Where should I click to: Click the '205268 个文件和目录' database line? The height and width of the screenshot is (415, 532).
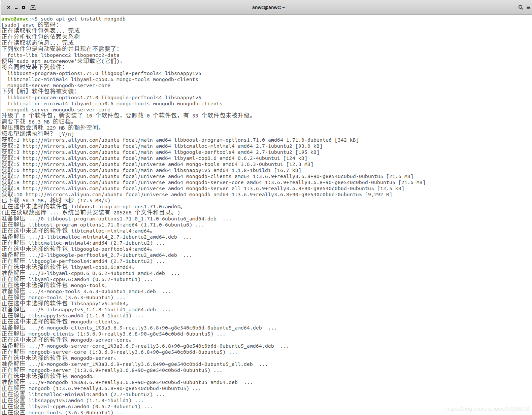click(x=91, y=213)
